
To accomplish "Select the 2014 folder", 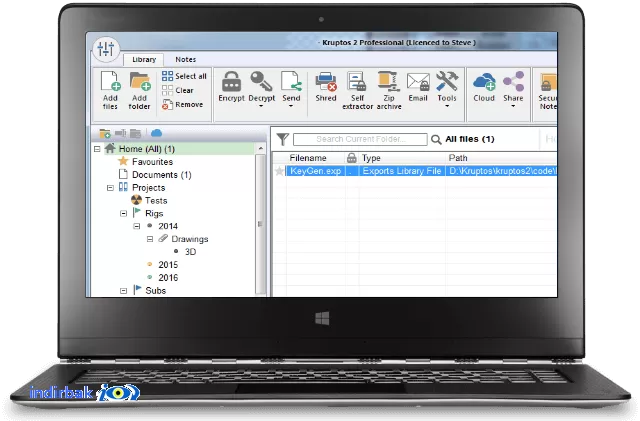I will pos(168,226).
